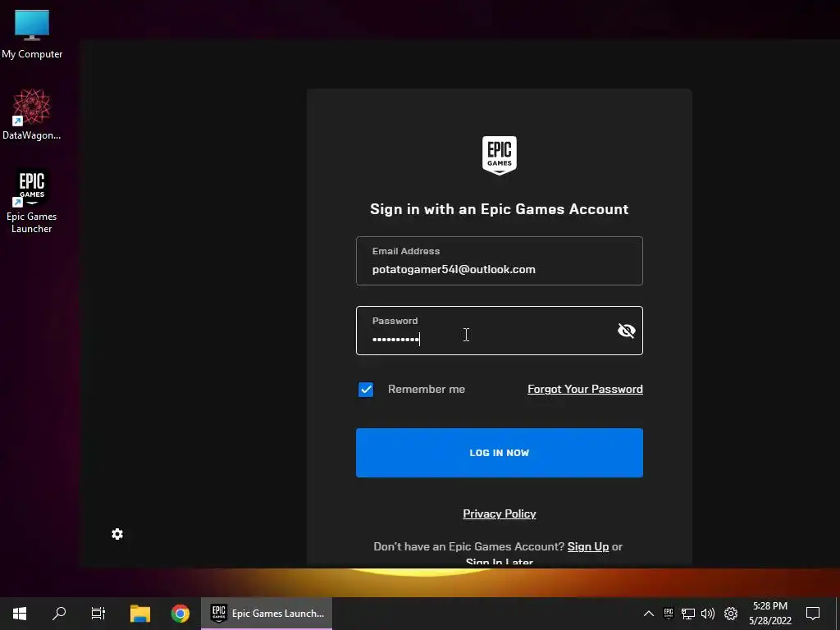Image resolution: width=840 pixels, height=630 pixels.
Task: Open Task View on taskbar
Action: [x=98, y=614]
